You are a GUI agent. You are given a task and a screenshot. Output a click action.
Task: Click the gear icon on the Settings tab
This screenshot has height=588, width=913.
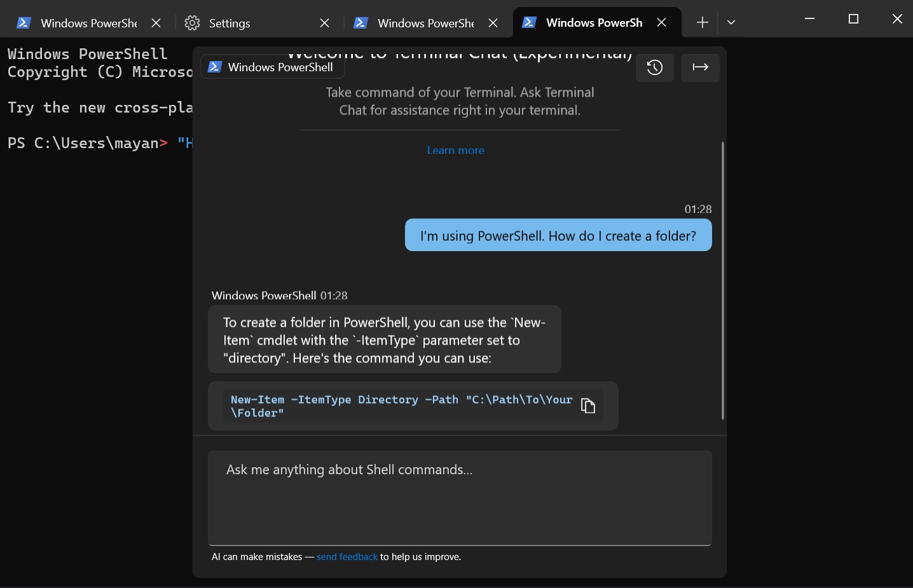pyautogui.click(x=191, y=22)
